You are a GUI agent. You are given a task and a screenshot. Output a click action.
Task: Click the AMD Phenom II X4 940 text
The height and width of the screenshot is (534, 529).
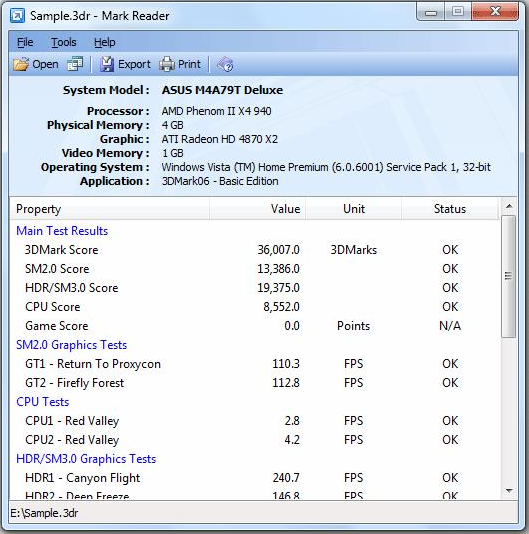[x=216, y=111]
